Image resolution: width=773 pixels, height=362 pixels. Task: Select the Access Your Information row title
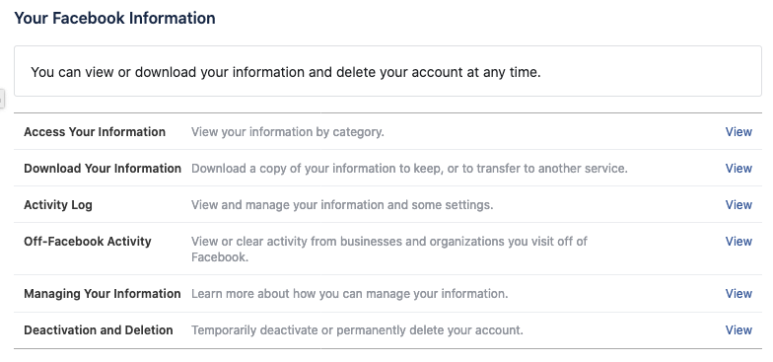(95, 132)
